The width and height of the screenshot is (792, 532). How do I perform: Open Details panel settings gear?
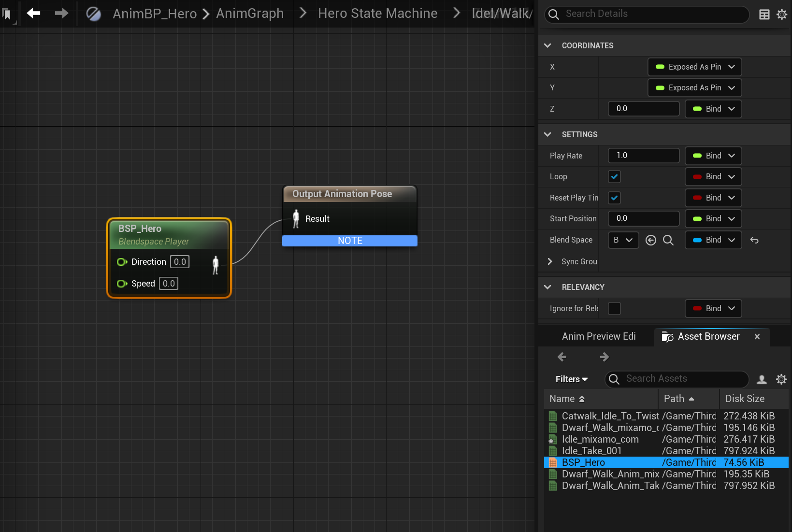pyautogui.click(x=781, y=14)
